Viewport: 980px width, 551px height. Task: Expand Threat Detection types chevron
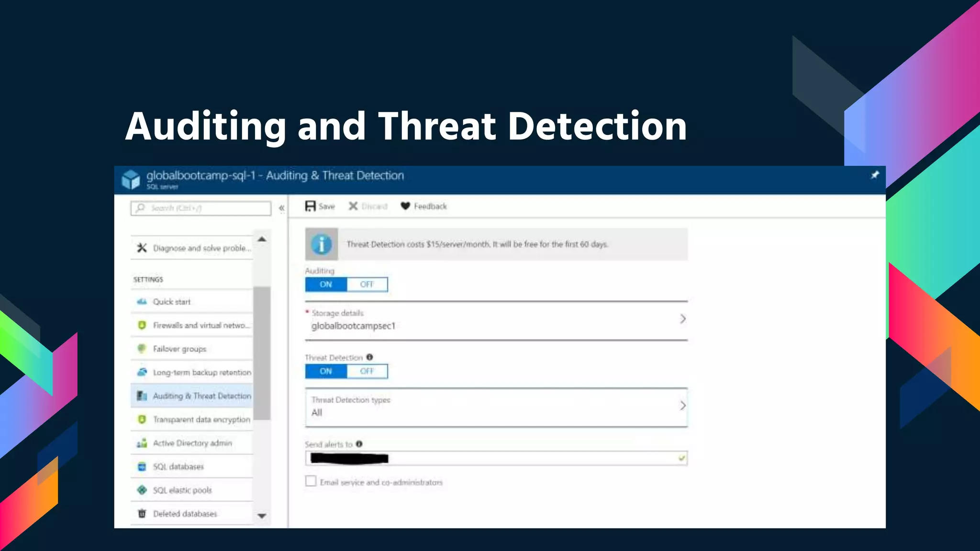[683, 406]
